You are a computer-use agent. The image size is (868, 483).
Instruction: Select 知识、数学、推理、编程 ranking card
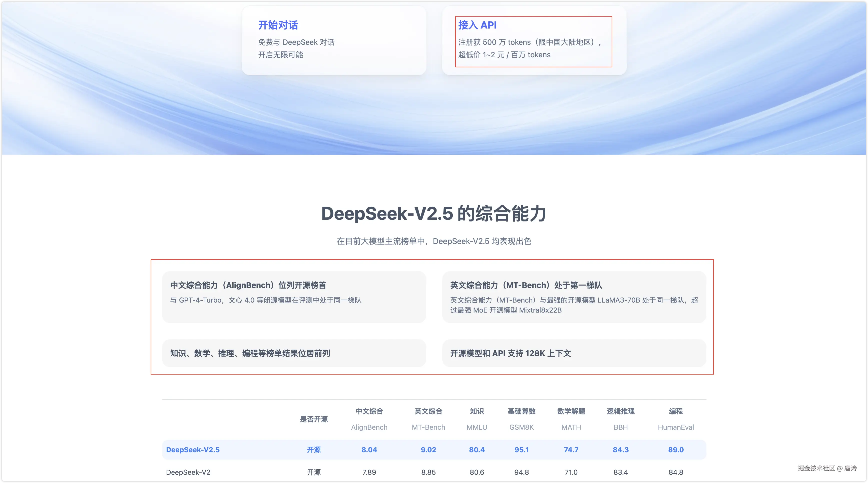tap(294, 353)
